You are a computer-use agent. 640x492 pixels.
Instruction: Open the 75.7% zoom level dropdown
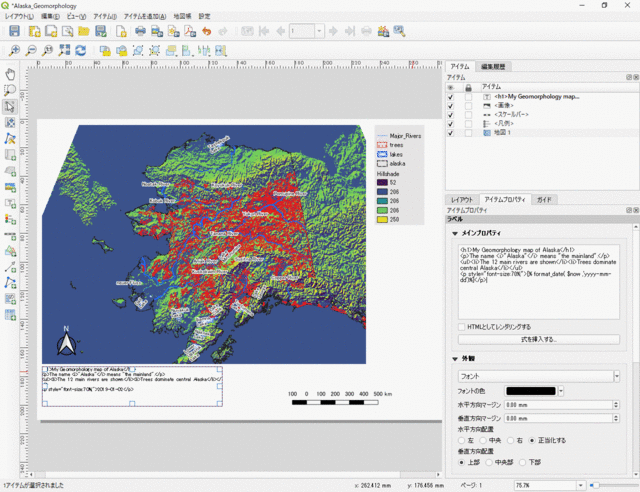point(580,485)
